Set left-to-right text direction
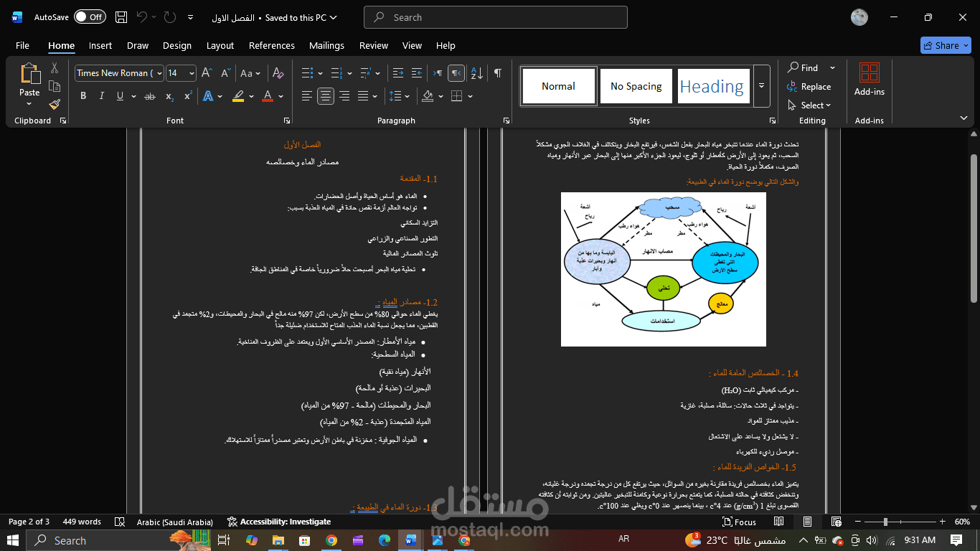 [437, 73]
